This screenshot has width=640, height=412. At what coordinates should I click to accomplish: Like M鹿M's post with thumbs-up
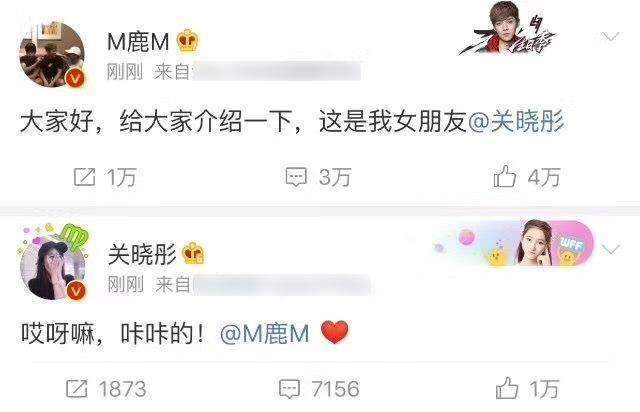504,176
